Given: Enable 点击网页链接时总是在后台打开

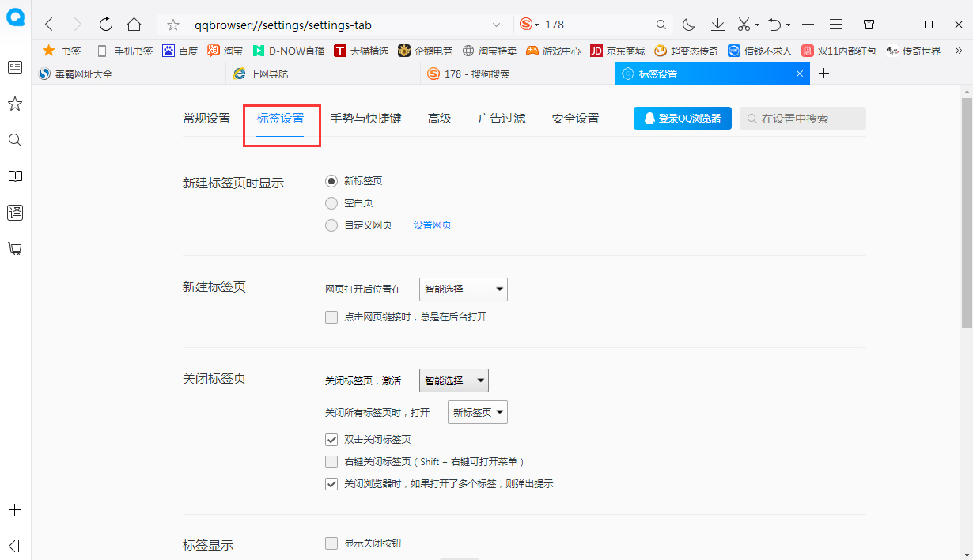Looking at the screenshot, I should (331, 316).
